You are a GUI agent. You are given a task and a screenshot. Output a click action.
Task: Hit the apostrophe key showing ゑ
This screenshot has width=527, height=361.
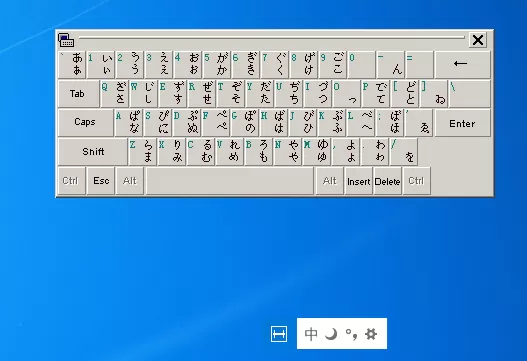pos(418,122)
